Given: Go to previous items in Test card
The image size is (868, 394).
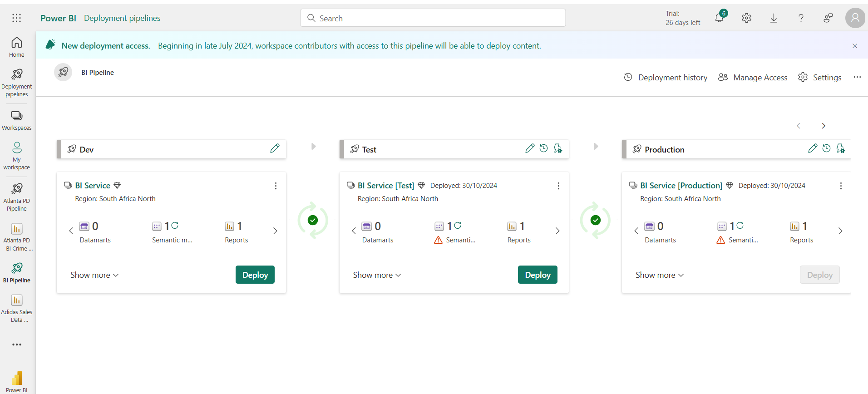Looking at the screenshot, I should (x=354, y=231).
